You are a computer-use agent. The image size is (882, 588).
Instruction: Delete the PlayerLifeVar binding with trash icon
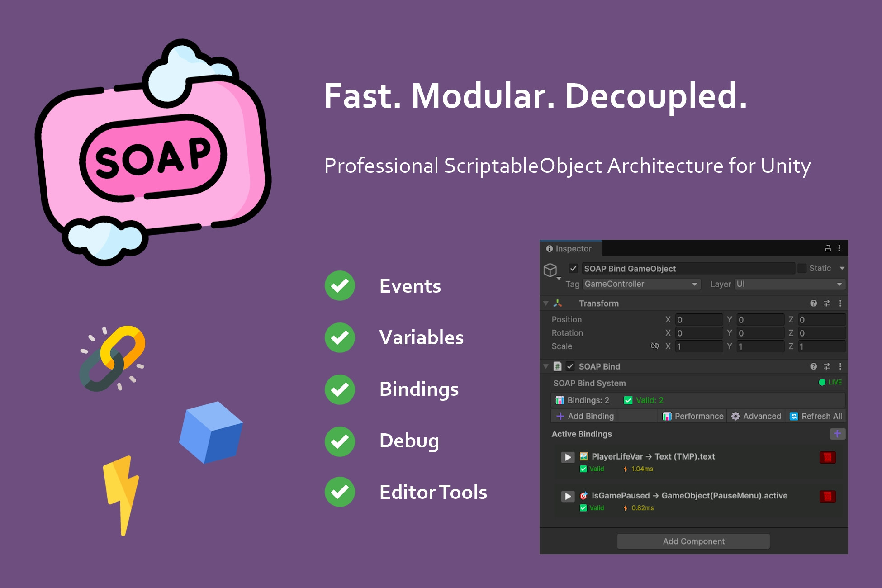[x=827, y=457]
